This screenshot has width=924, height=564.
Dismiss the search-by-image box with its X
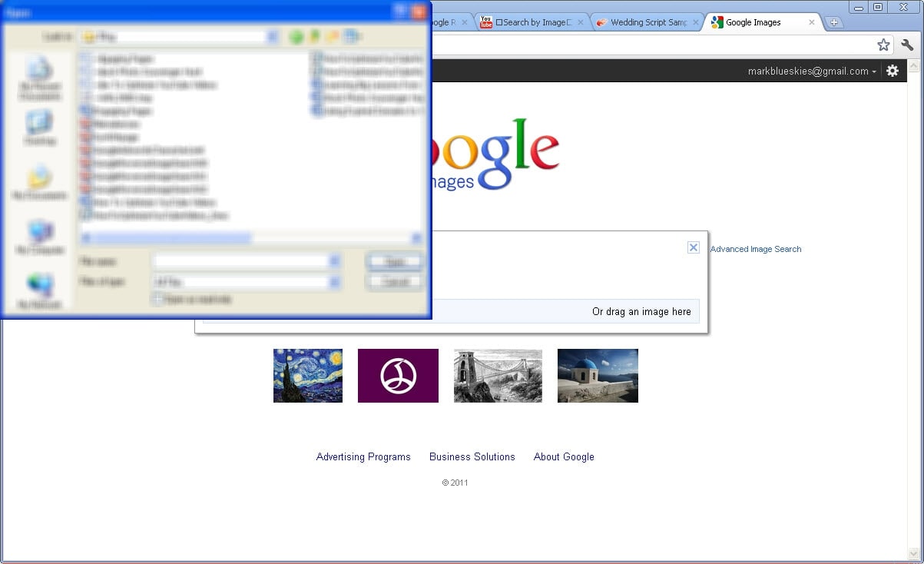pyautogui.click(x=694, y=247)
